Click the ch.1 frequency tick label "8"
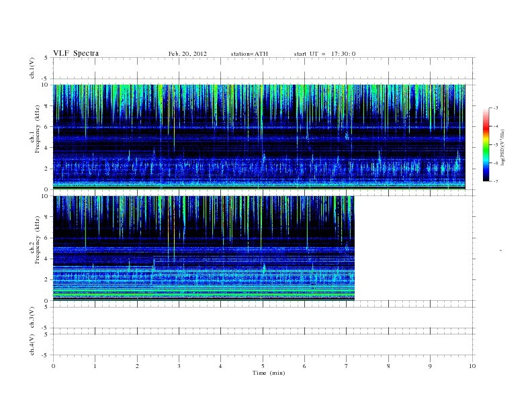The width and height of the screenshot is (532, 411). pos(46,106)
